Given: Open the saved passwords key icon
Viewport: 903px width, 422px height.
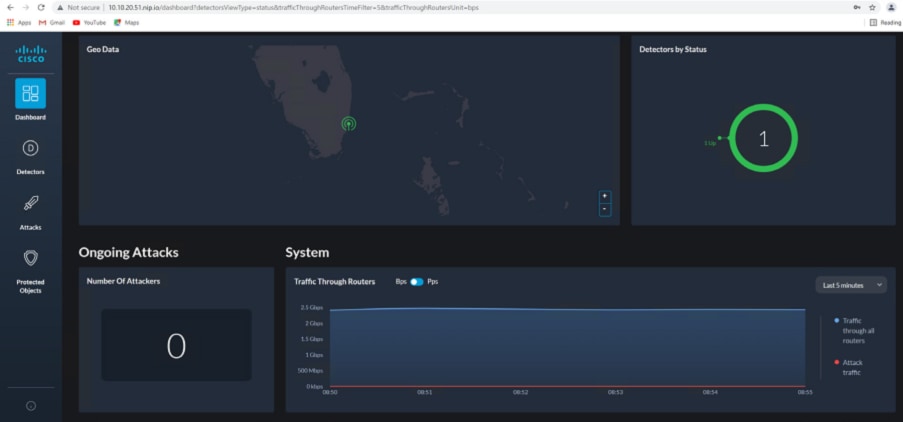Looking at the screenshot, I should (857, 7).
